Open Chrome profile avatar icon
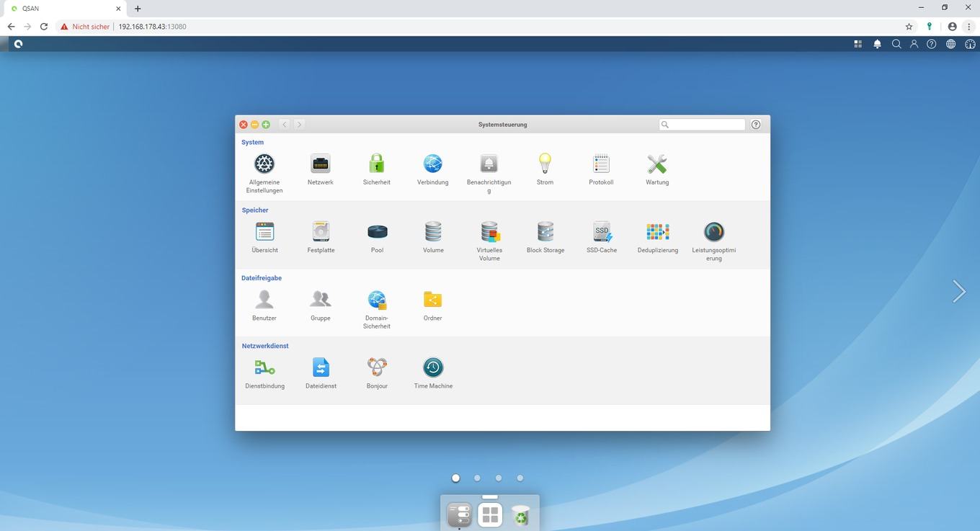 [953, 27]
